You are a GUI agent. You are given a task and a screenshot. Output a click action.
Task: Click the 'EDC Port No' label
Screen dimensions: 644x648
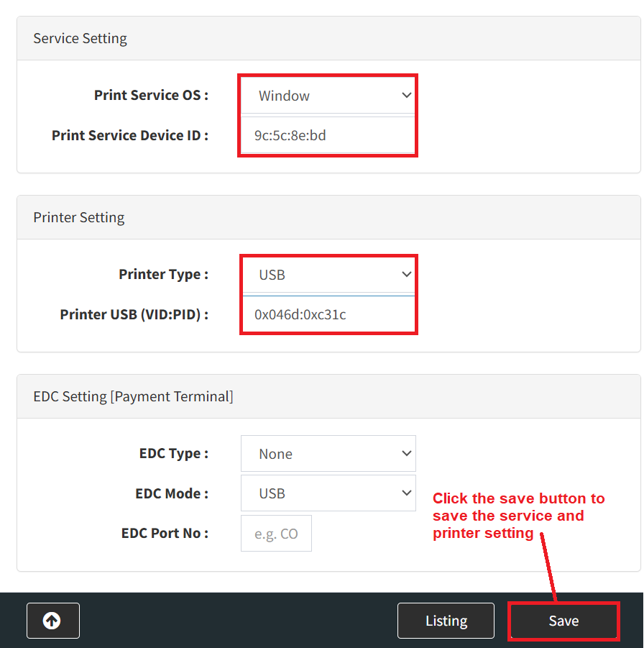click(165, 534)
